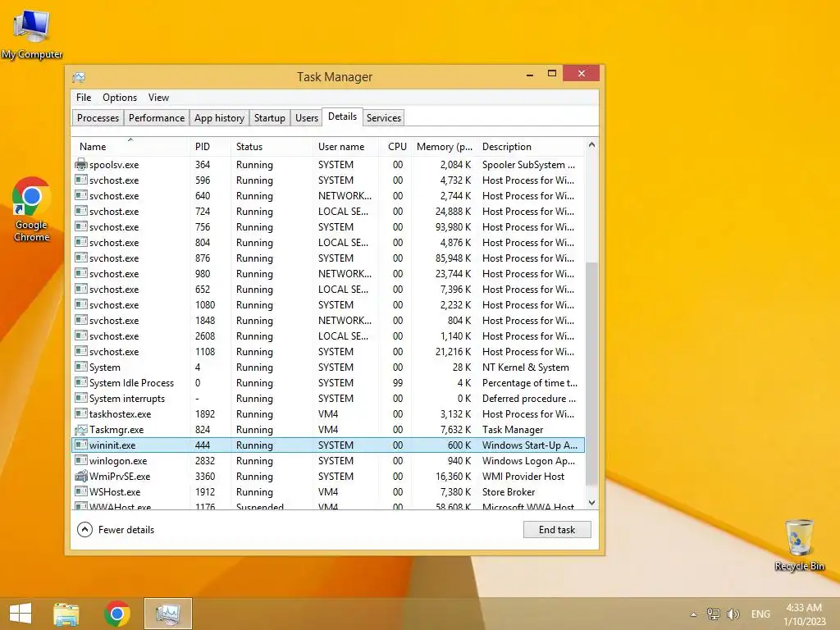Screen dimensions: 840x630
Task: Click icon of svchost.exe PID 1848
Action: (81, 321)
